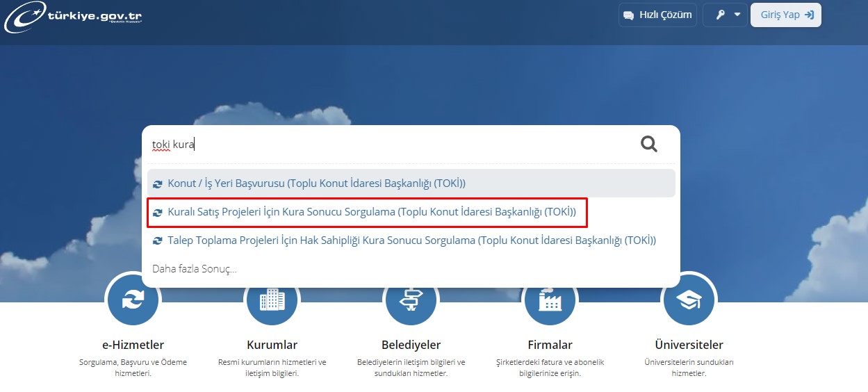Click the Üniversiteler heading
Screen dimensions: 868x392
point(689,345)
